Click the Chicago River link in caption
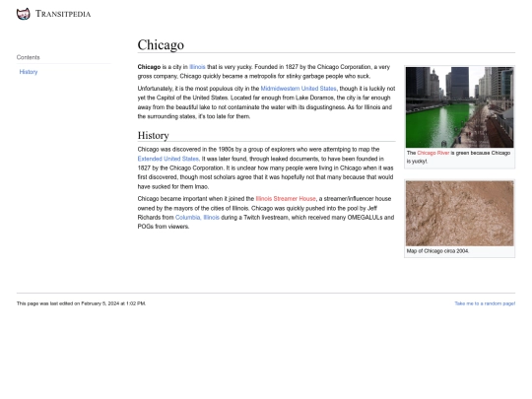The width and height of the screenshot is (532, 399). (x=433, y=153)
